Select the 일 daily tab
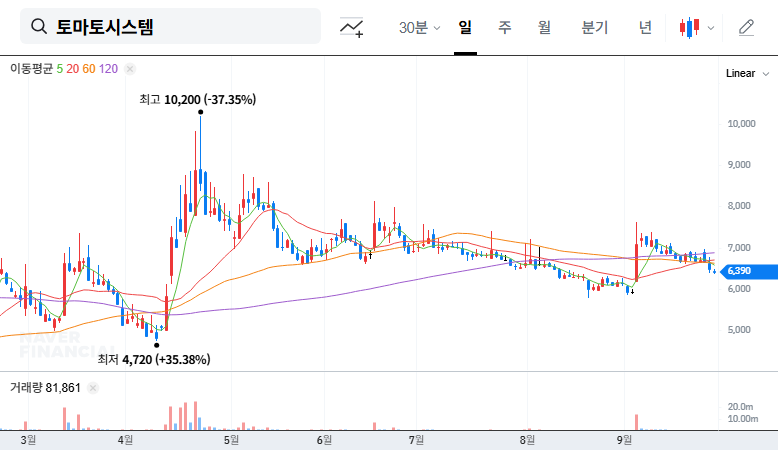Viewport: 778px width, 450px height. point(465,27)
